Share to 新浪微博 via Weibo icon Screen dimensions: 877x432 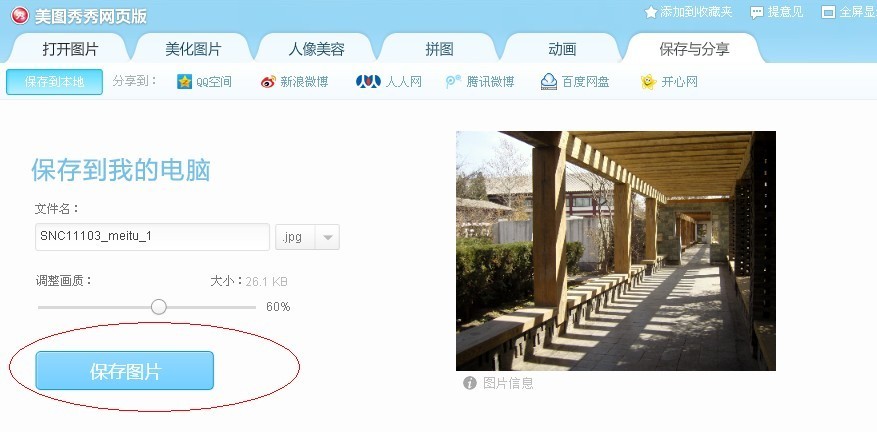click(268, 82)
